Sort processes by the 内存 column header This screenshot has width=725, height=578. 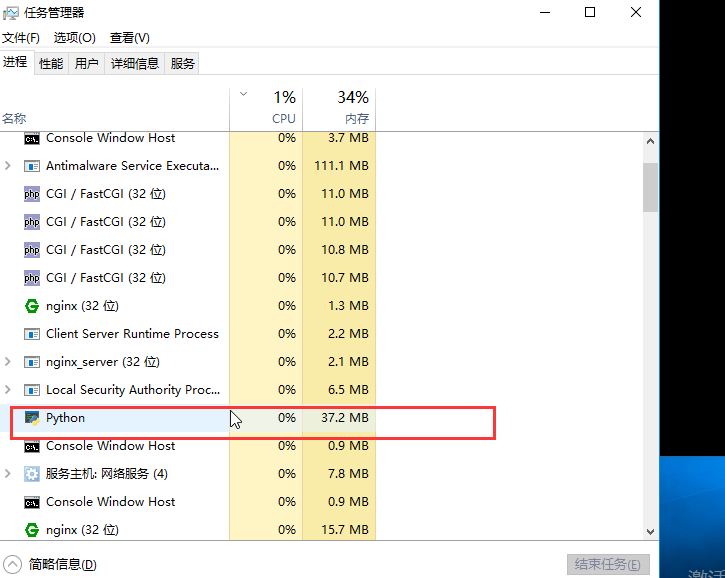tap(339, 109)
